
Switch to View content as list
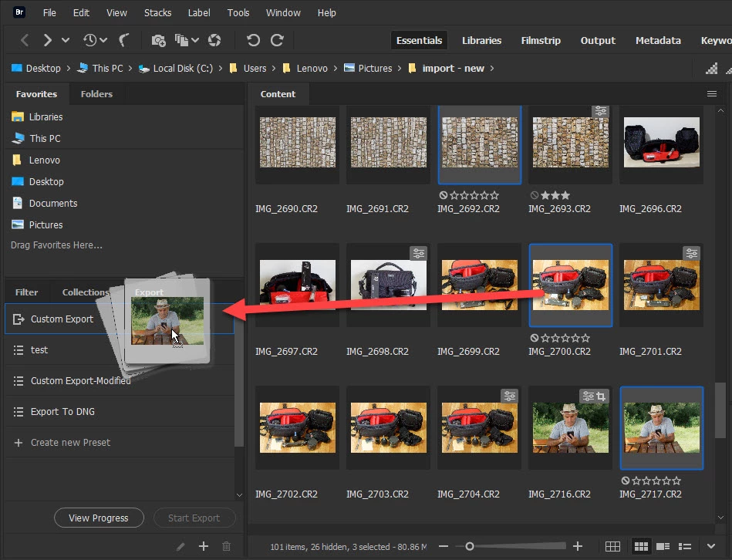(683, 546)
